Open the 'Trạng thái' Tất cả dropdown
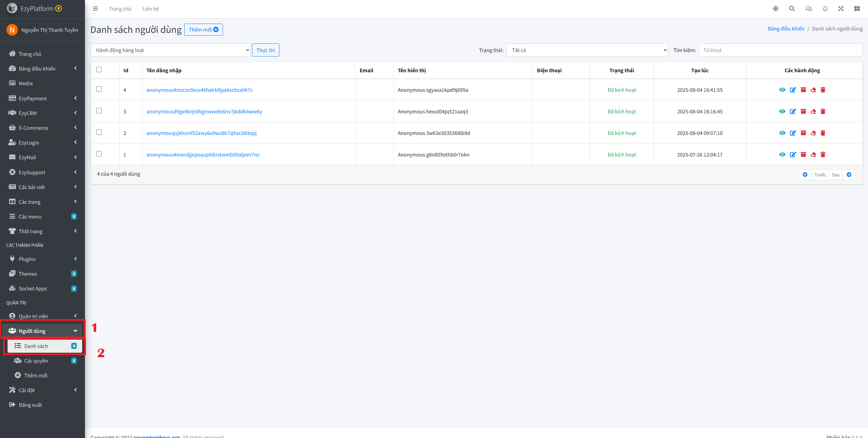Image resolution: width=868 pixels, height=438 pixels. tap(587, 50)
